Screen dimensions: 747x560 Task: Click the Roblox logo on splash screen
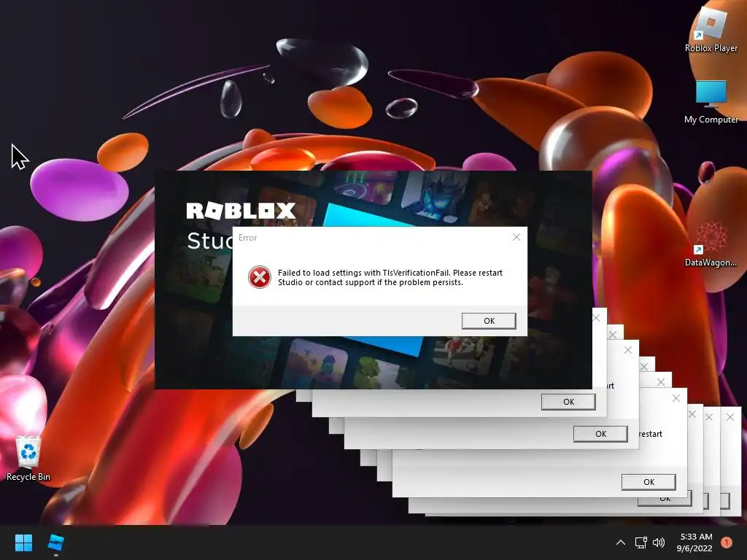(241, 211)
